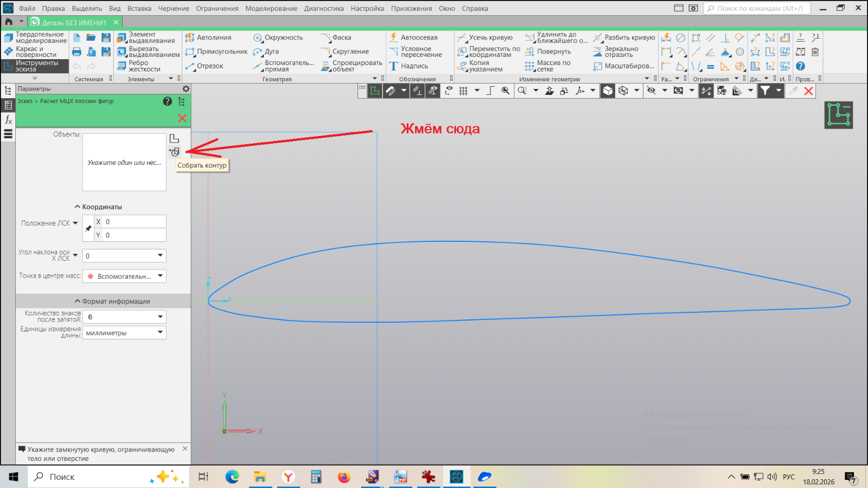Click the X coordinate input field
Screen dimensions: 868x488
[134, 222]
